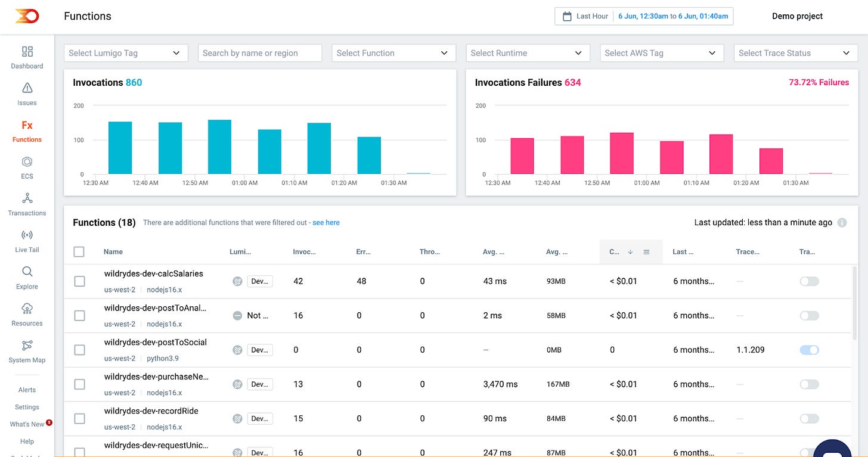This screenshot has width=868, height=457.
Task: Open Help in sidebar
Action: click(27, 442)
